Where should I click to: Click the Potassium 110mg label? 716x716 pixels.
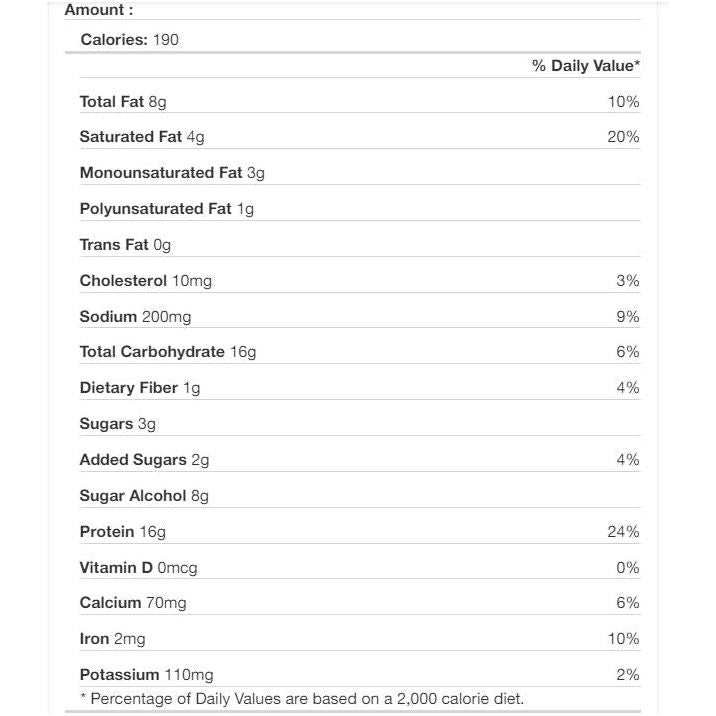click(x=146, y=675)
